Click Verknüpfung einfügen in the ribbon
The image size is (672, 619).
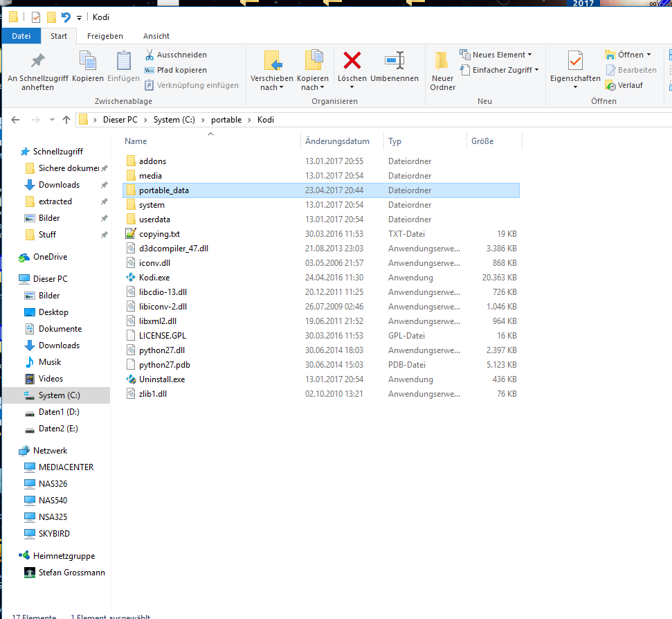[192, 85]
